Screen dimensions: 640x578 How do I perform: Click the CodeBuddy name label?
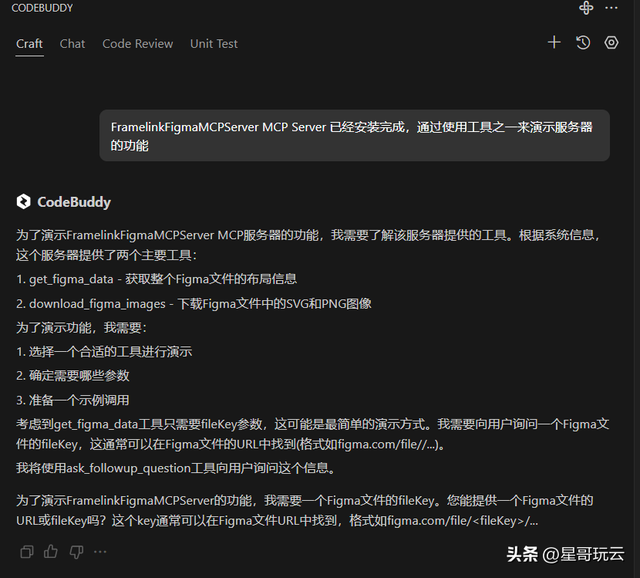click(74, 202)
